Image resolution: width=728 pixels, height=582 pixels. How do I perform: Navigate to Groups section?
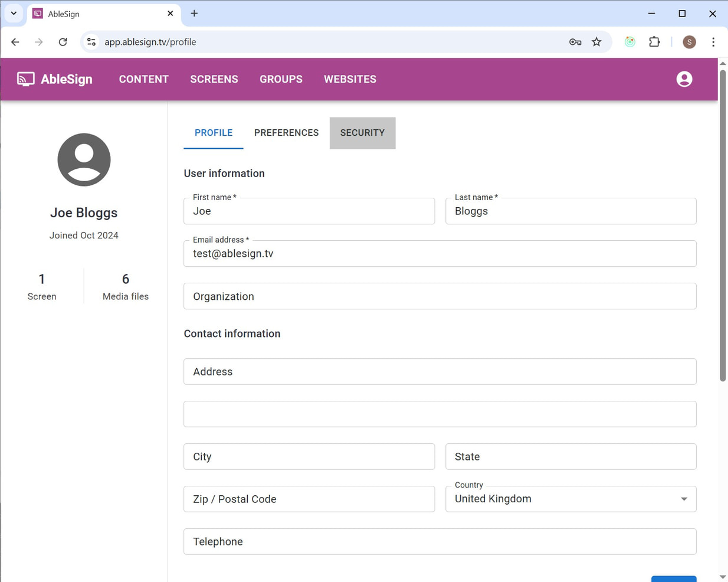[x=281, y=79]
